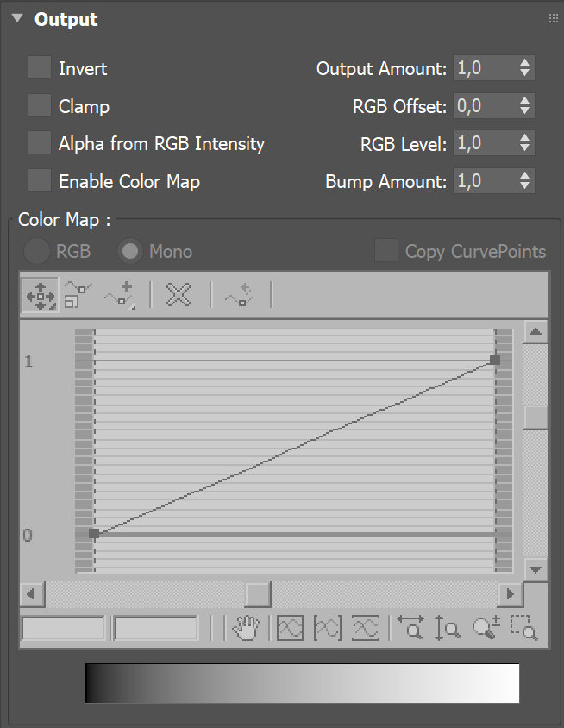
Task: Click the Reset Curves icon
Action: click(239, 295)
